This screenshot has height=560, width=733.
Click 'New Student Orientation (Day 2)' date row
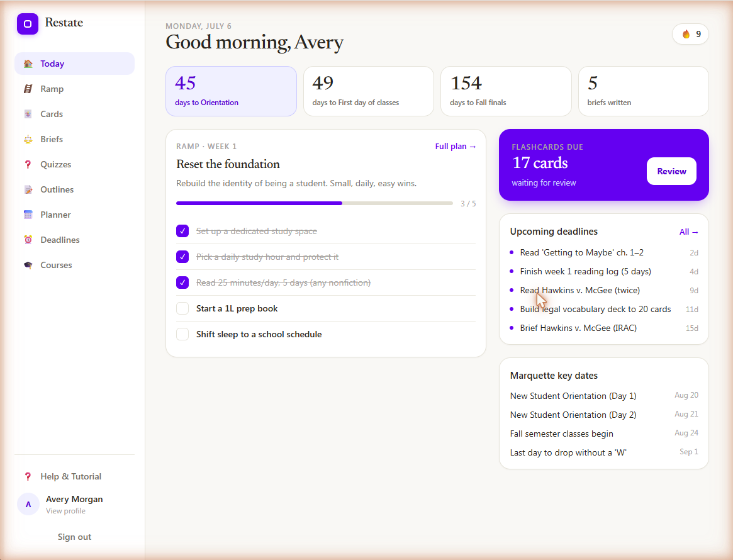click(604, 415)
